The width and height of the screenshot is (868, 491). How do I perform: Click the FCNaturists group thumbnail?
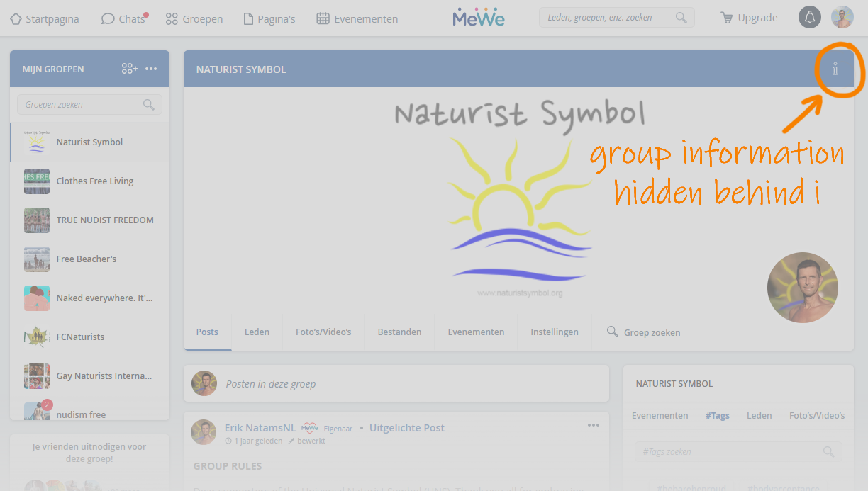tap(37, 337)
